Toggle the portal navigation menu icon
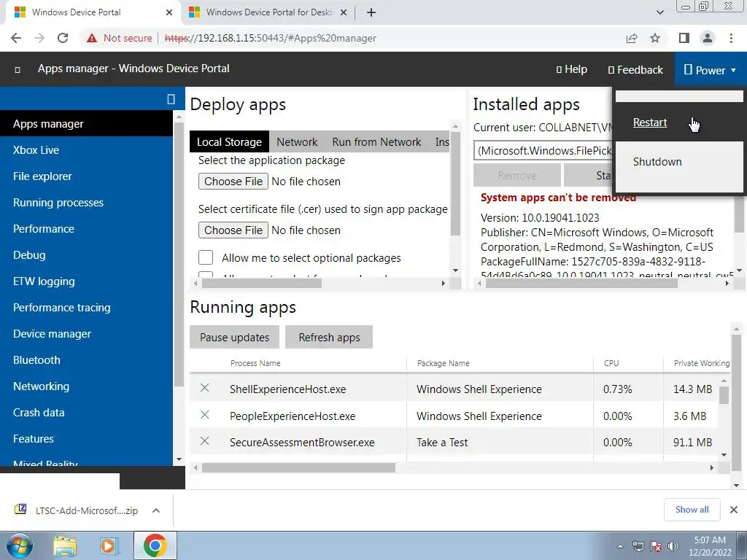The image size is (747, 560). pyautogui.click(x=18, y=70)
